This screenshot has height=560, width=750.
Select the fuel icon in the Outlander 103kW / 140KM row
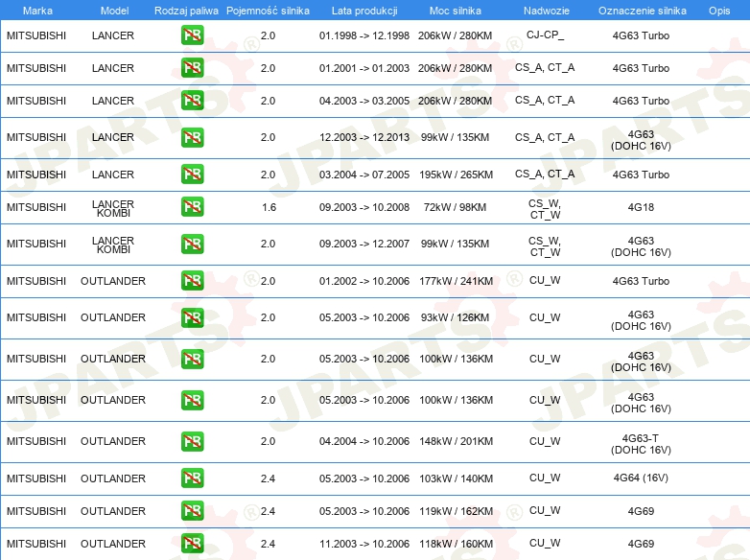(x=192, y=478)
